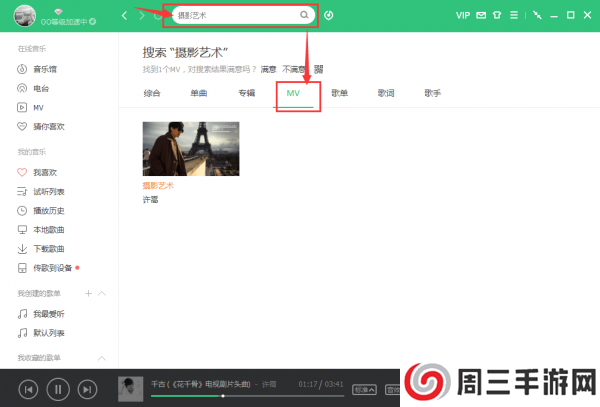The height and width of the screenshot is (407, 600).
Task: Open 下载歌曲 downloaded songs
Action: point(44,248)
